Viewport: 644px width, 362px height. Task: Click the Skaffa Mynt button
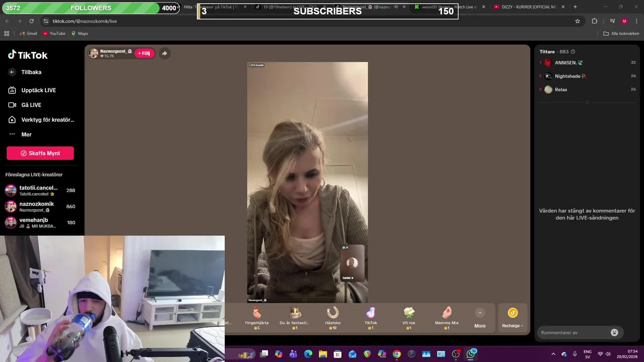(x=40, y=153)
